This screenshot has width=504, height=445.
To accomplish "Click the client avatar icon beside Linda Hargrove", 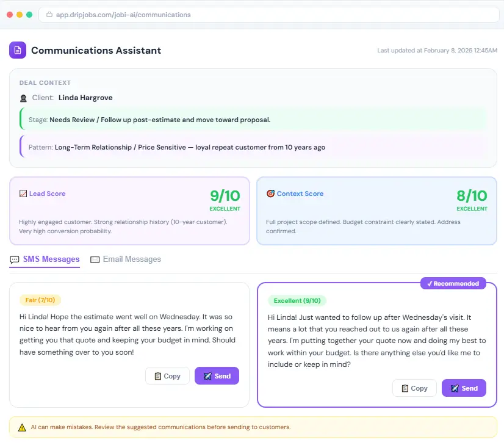I will coord(23,98).
